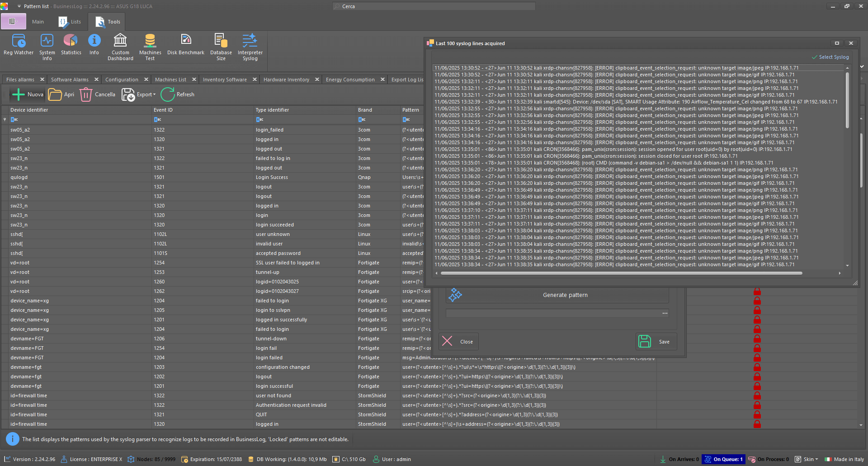Screen dimensions: 868x466
Task: Toggle lock icon on the logout Fortigate row
Action: pos(757,377)
